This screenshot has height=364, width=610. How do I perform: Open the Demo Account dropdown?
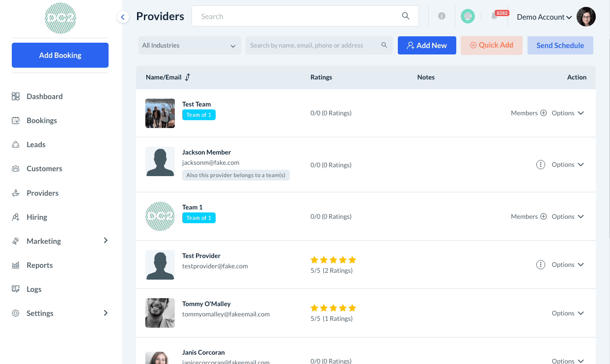(x=543, y=17)
